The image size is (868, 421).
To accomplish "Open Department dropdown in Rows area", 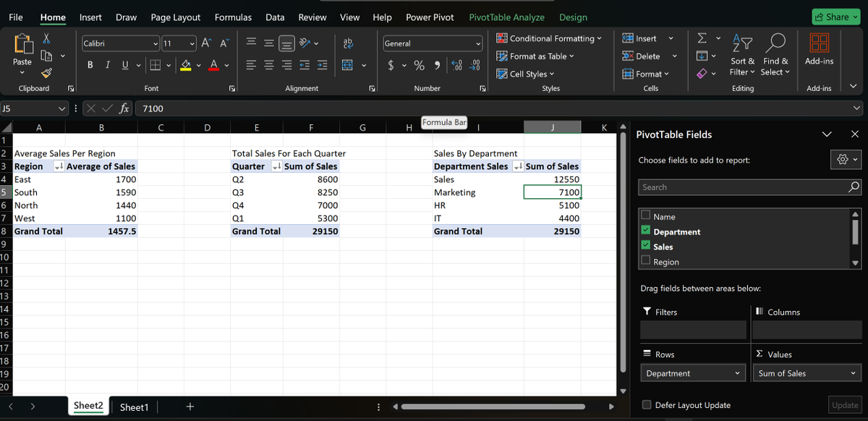I will click(x=738, y=373).
